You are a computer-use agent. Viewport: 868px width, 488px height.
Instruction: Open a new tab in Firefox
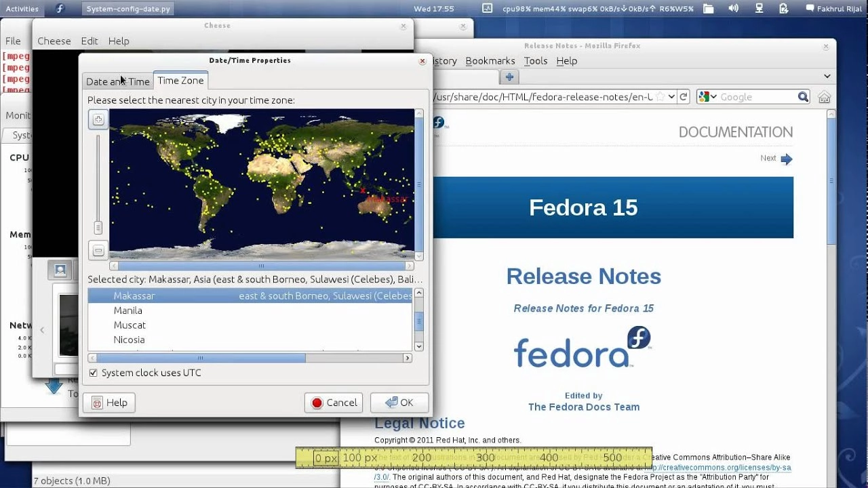point(509,77)
